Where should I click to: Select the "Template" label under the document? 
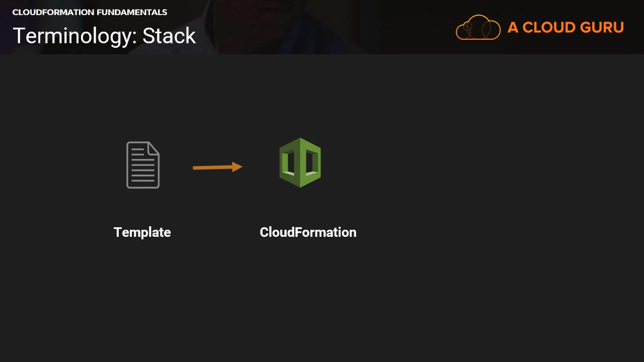pos(142,232)
